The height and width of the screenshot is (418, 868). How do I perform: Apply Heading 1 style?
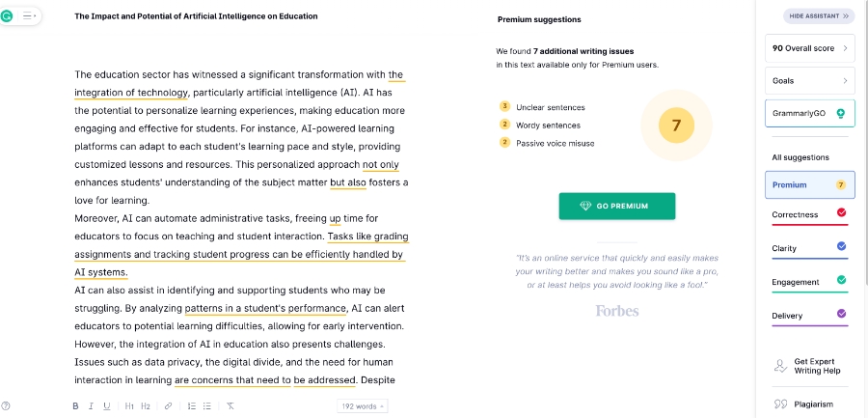click(x=129, y=406)
